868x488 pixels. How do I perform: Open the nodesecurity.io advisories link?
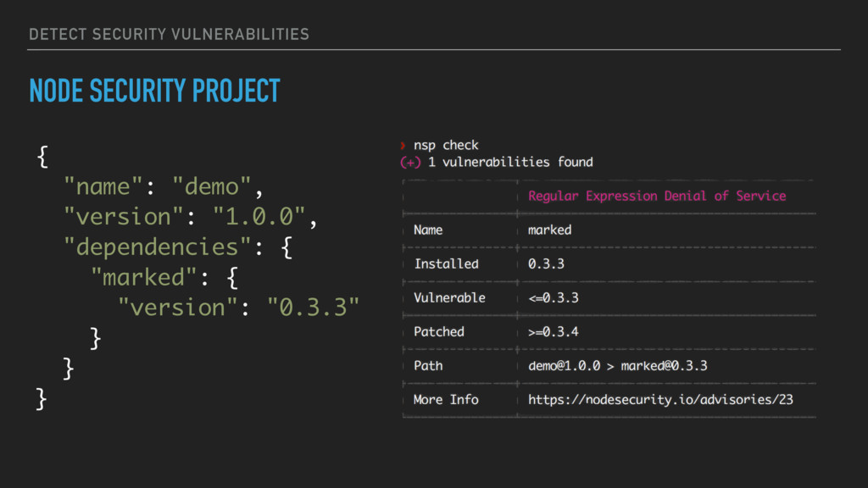(660, 400)
